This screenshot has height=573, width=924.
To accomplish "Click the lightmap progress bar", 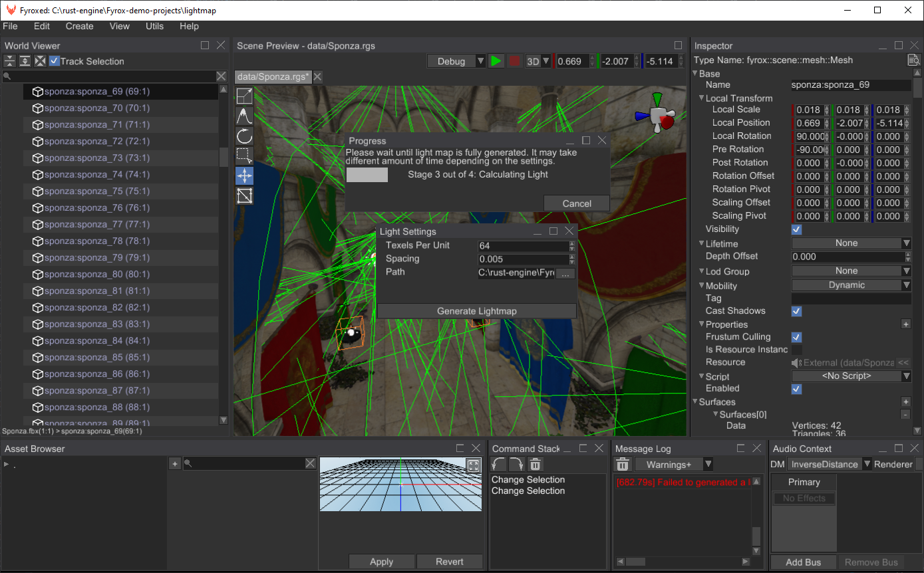I will point(367,175).
